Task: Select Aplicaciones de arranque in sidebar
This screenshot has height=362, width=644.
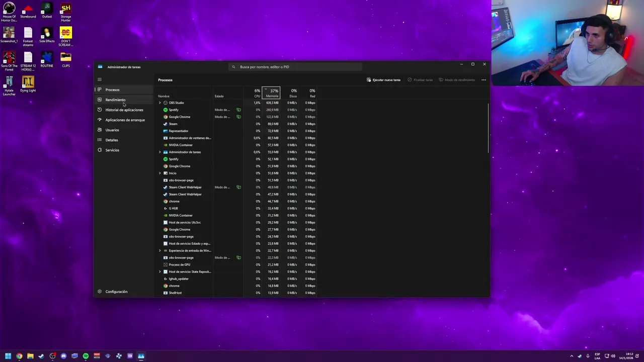Action: pos(124,120)
